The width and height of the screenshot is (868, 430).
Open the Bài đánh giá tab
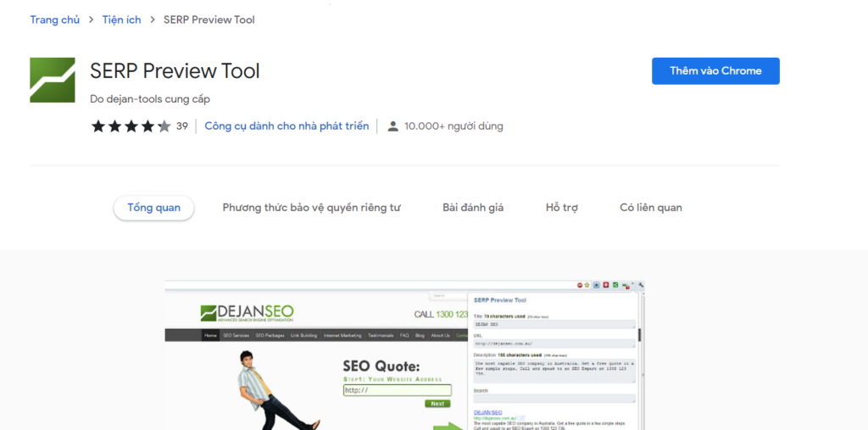pyautogui.click(x=473, y=208)
